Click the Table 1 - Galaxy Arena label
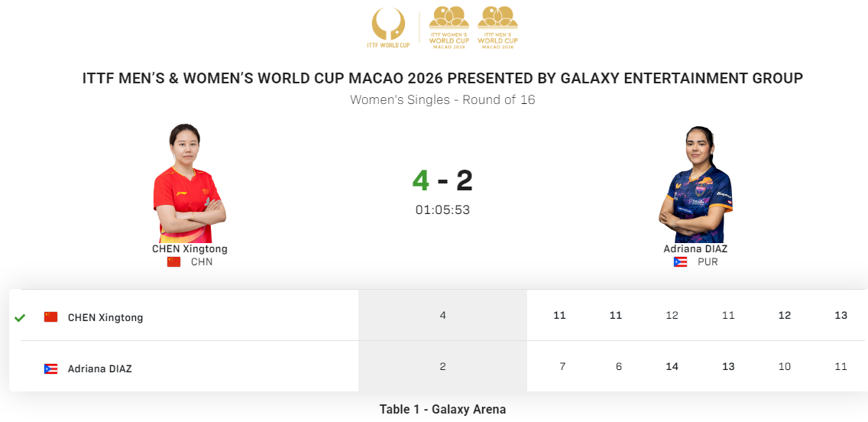868x422 pixels. click(x=443, y=410)
